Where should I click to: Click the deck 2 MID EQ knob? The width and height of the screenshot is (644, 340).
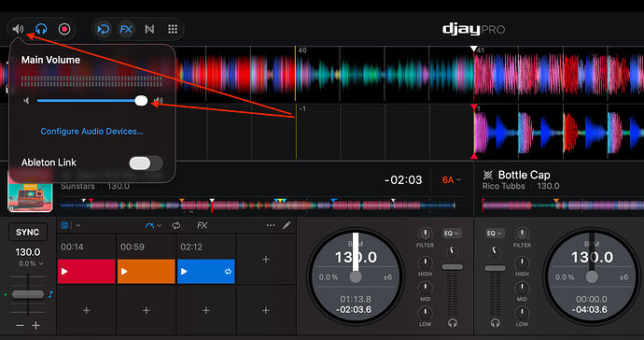[522, 288]
